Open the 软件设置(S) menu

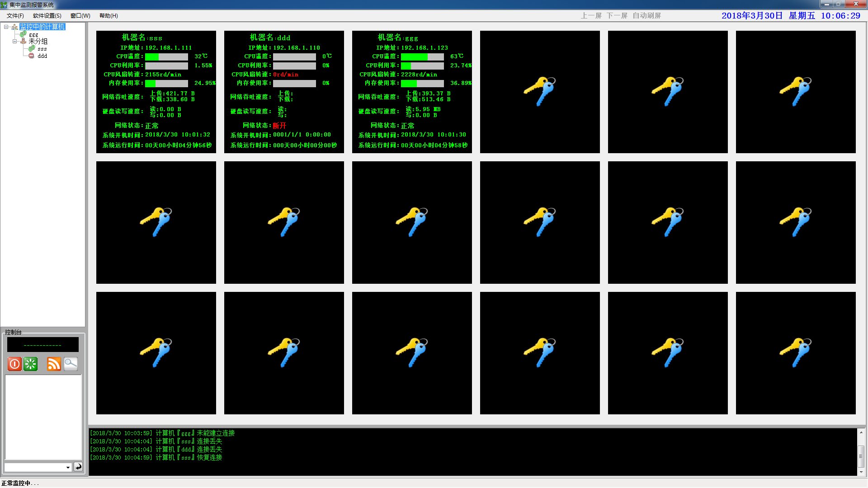click(47, 16)
